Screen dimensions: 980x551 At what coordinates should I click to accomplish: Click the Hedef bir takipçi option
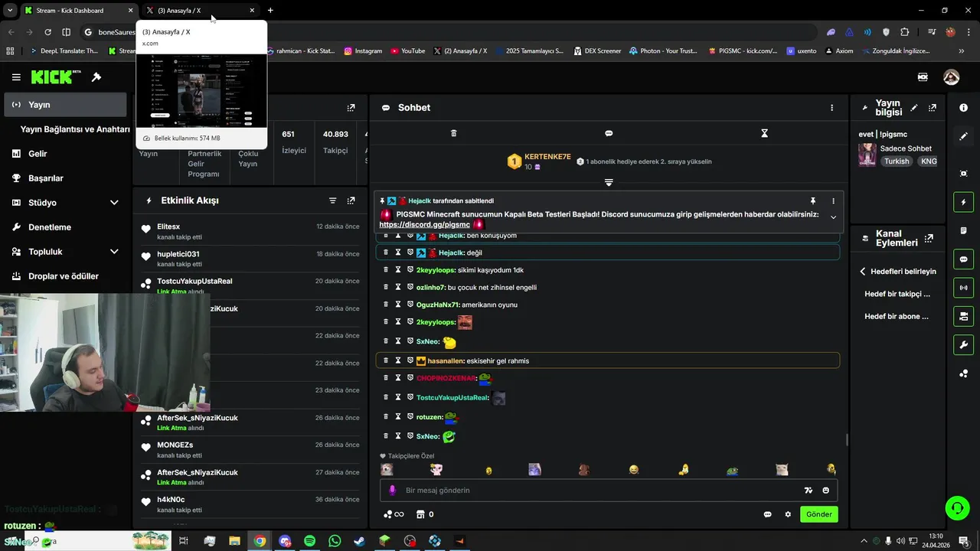click(897, 294)
